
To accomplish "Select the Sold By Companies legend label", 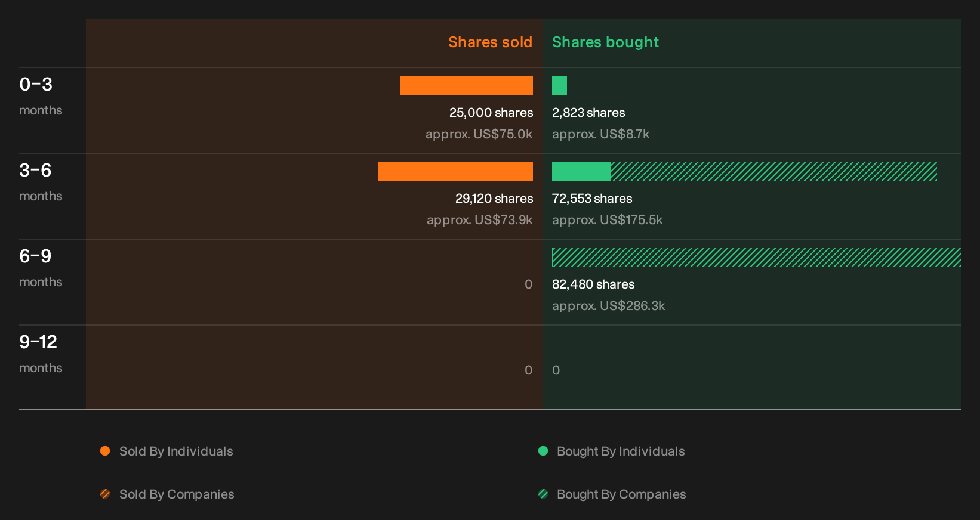I will coord(177,494).
